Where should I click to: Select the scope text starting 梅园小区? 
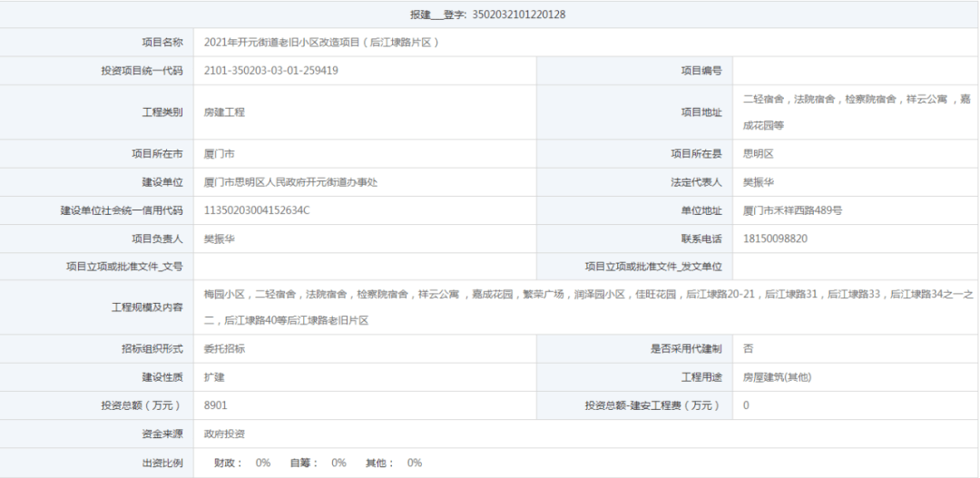pos(588,307)
